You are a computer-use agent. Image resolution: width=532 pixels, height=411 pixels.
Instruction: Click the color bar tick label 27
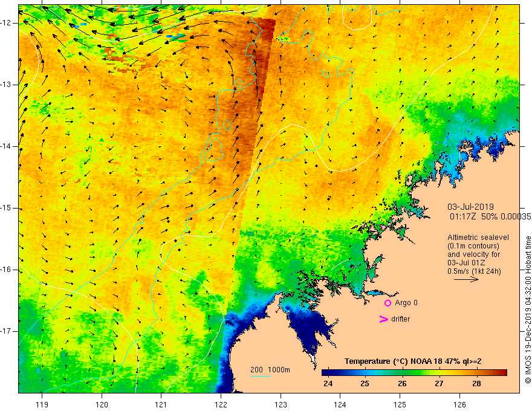point(439,384)
